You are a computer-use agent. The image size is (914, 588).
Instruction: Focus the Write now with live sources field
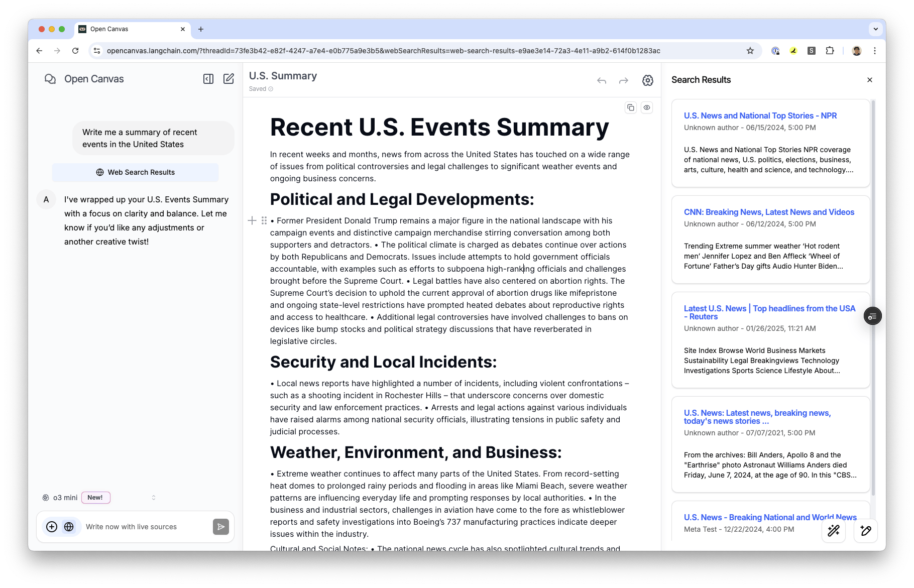tap(146, 527)
